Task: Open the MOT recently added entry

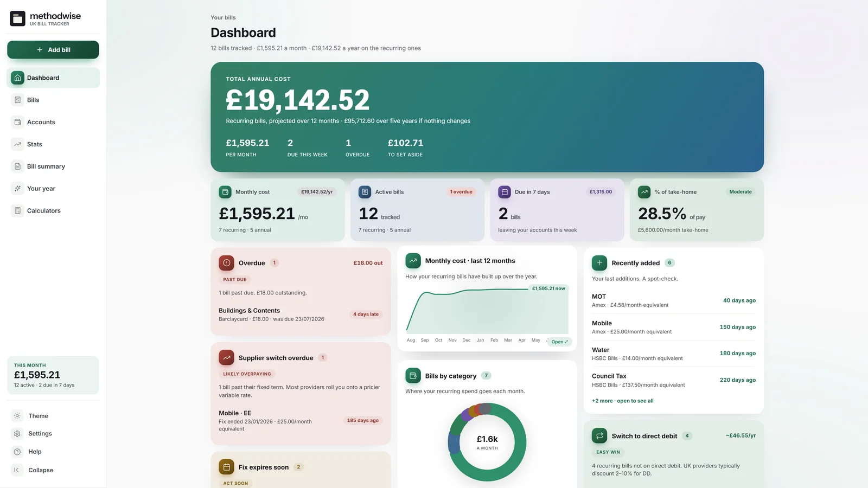Action: coord(674,300)
